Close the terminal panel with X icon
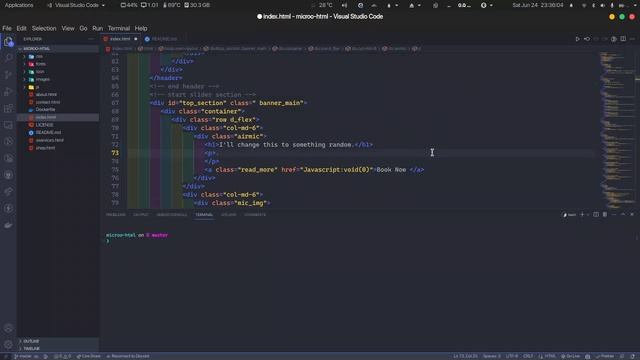 click(632, 215)
